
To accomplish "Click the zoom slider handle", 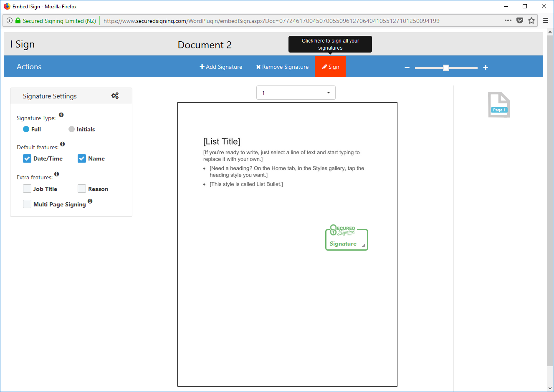I will point(446,68).
